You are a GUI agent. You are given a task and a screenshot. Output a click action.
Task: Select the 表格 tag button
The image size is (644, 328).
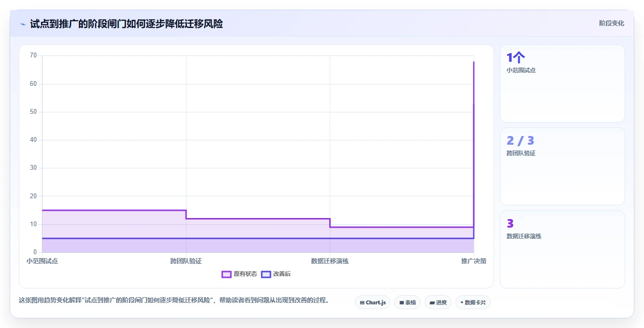click(x=407, y=302)
